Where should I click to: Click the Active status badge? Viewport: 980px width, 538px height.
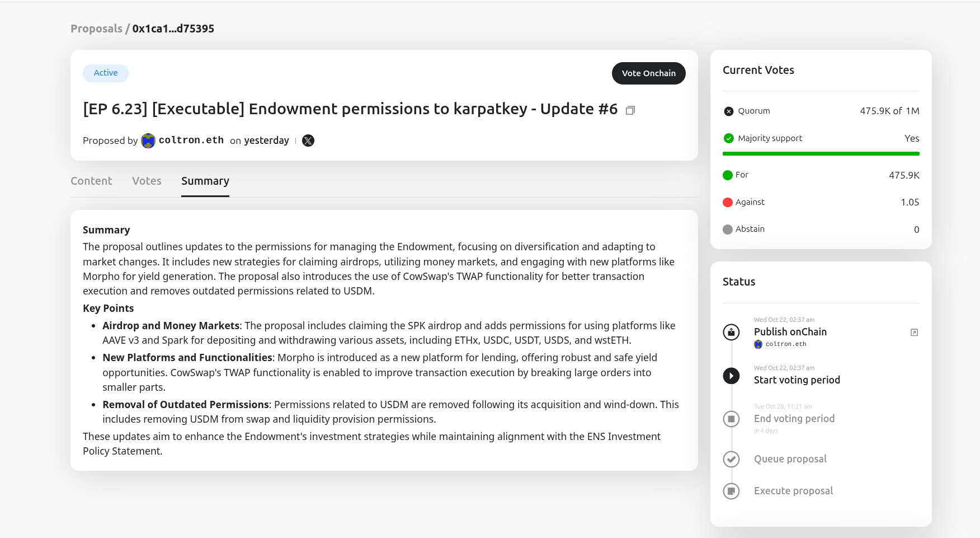(x=106, y=73)
